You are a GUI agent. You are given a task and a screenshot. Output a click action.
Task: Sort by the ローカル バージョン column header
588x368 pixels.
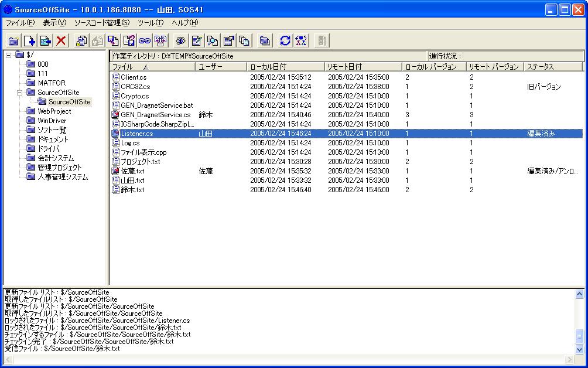pos(434,67)
